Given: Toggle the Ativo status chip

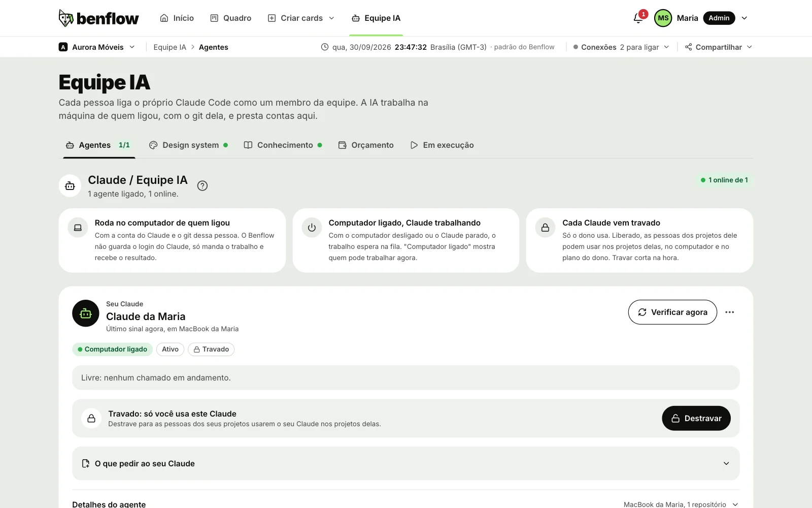Looking at the screenshot, I should 170,350.
